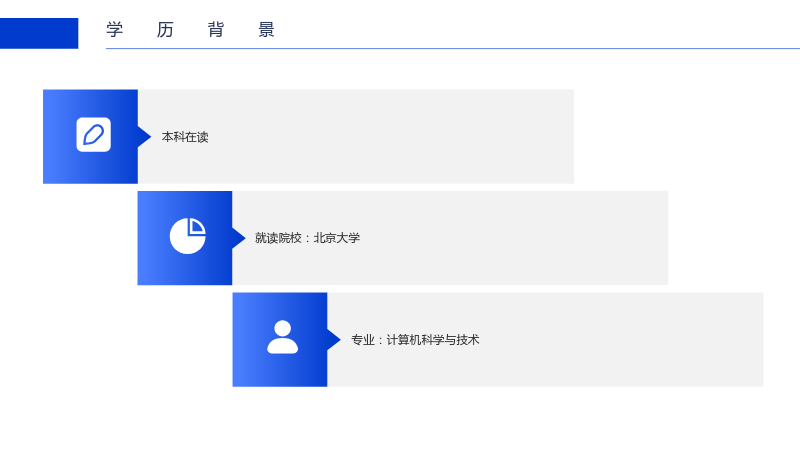This screenshot has height=450, width=800.
Task: Select the 专业 label text
Action: [x=363, y=340]
